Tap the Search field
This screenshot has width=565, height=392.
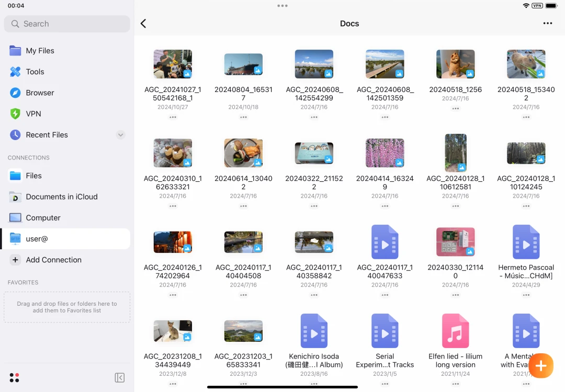67,24
